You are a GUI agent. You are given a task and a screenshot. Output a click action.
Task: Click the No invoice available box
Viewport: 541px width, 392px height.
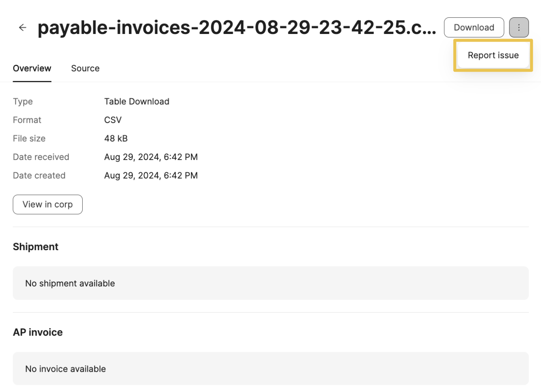click(270, 369)
